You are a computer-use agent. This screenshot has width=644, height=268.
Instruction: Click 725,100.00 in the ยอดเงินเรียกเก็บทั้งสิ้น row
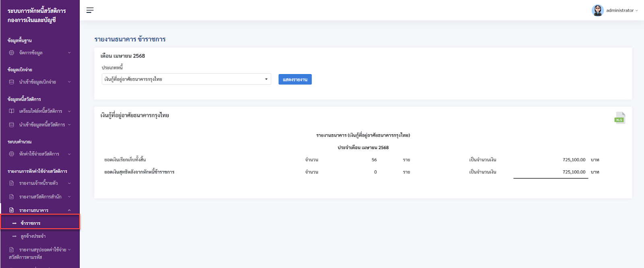pos(574,160)
